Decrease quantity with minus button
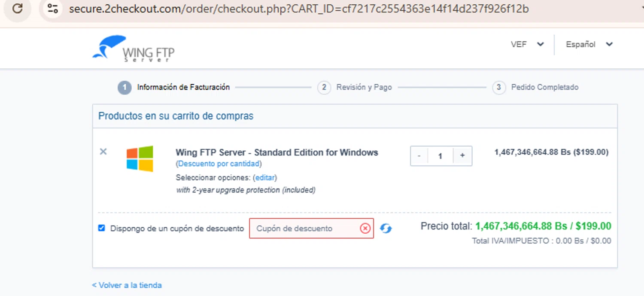644x296 pixels. coord(419,156)
